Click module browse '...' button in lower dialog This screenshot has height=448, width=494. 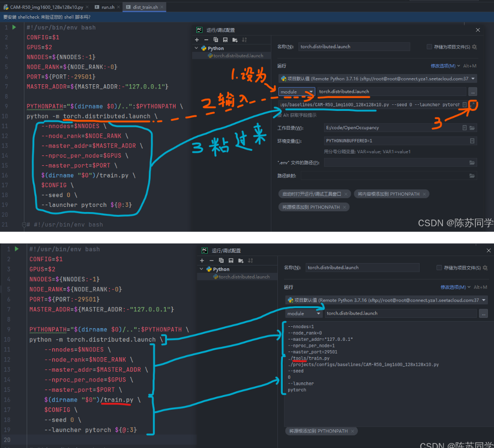(483, 313)
